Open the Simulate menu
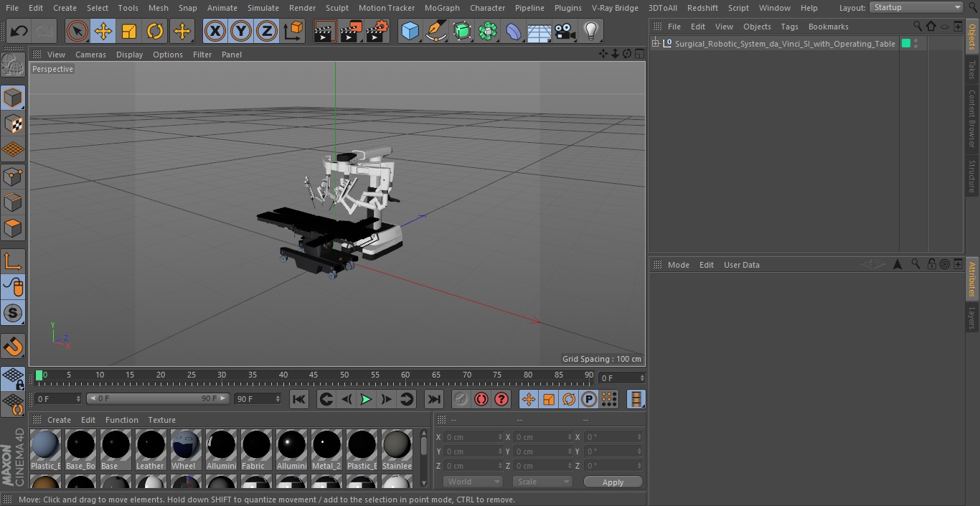This screenshot has width=980, height=506. pyautogui.click(x=263, y=8)
